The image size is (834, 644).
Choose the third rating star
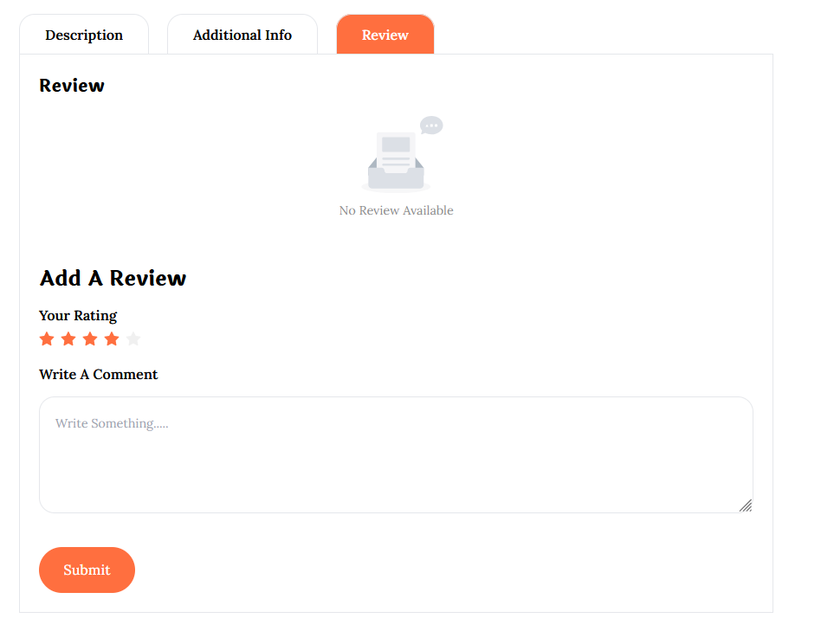point(90,339)
